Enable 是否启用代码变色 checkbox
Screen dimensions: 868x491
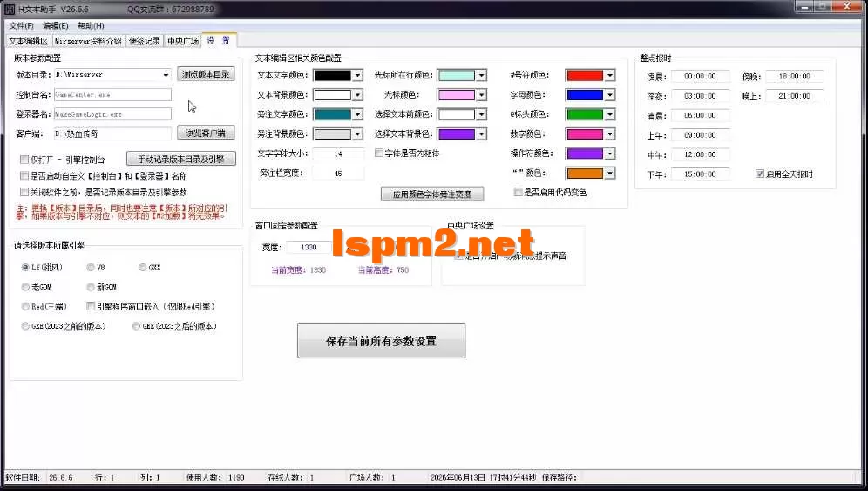click(519, 192)
